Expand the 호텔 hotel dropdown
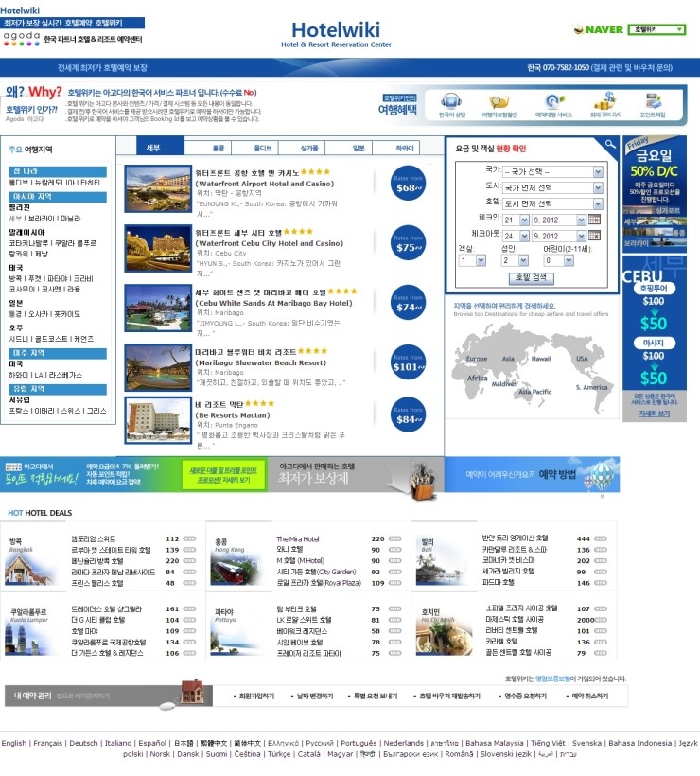This screenshot has width=700, height=776. pyautogui.click(x=552, y=203)
